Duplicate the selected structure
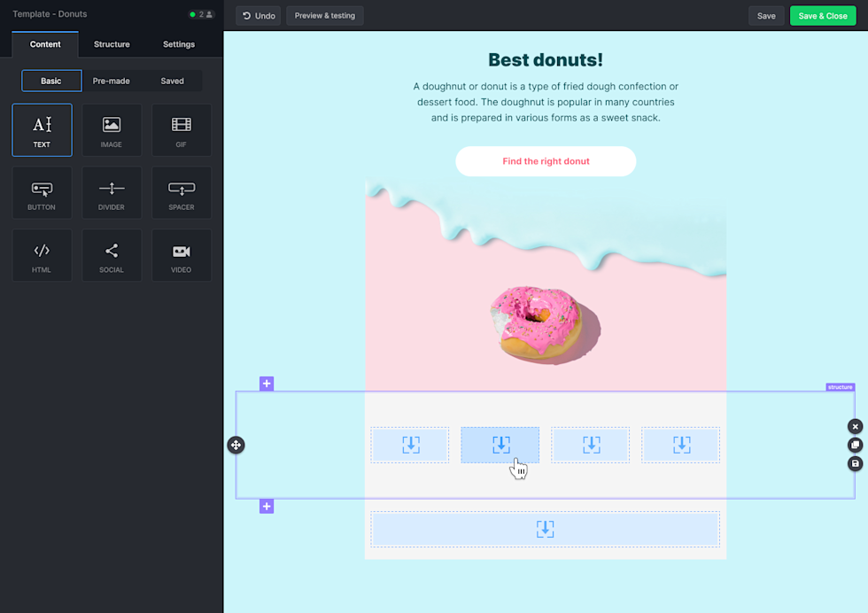Viewport: 868px width, 613px height. point(855,445)
